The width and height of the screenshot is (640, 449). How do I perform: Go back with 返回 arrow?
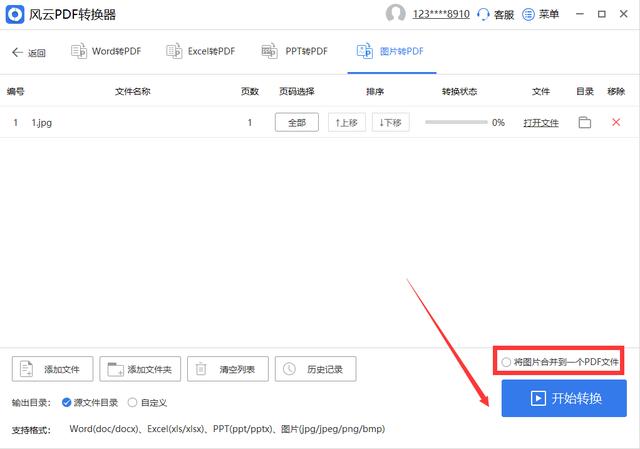coord(29,52)
